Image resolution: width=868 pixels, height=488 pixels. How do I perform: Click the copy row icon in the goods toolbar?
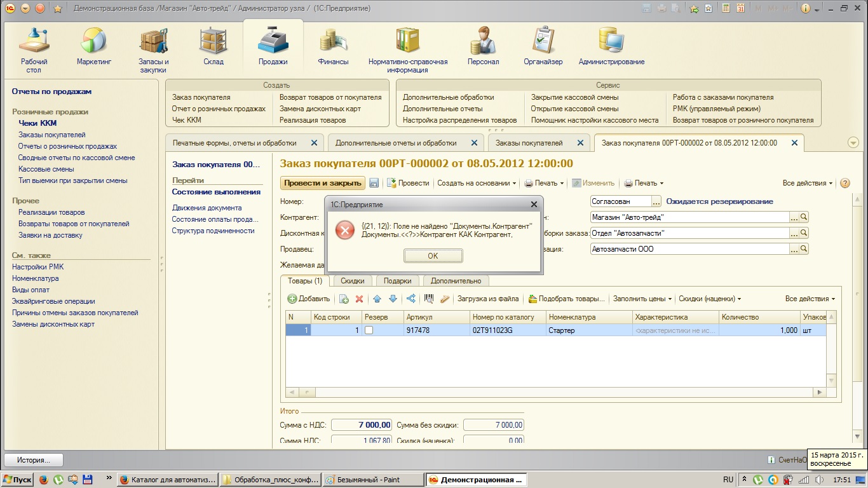pyautogui.click(x=344, y=299)
